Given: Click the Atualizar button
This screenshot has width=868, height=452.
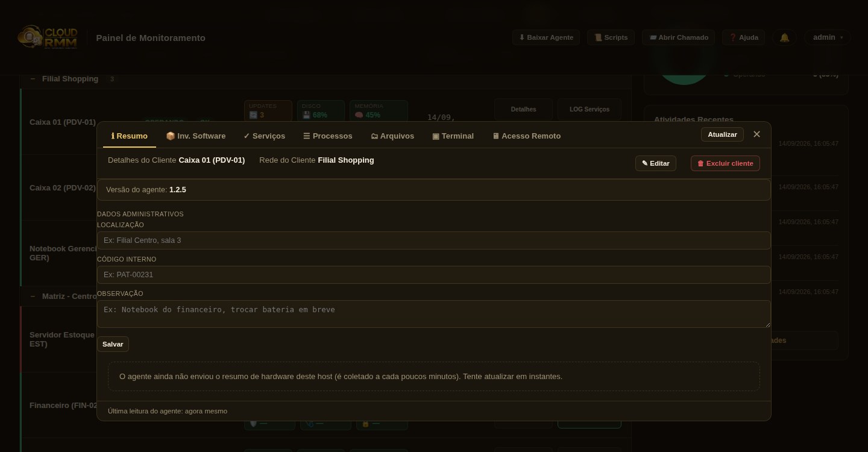Looking at the screenshot, I should click(722, 134).
